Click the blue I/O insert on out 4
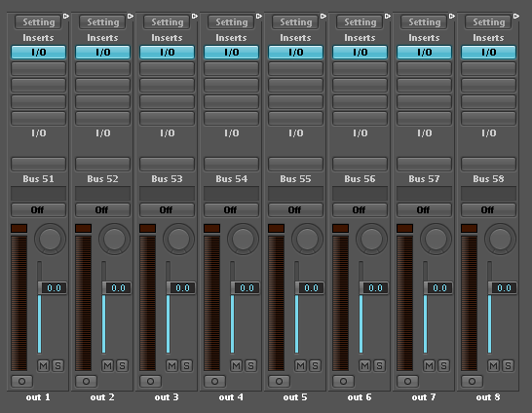The image size is (532, 413). click(x=231, y=53)
